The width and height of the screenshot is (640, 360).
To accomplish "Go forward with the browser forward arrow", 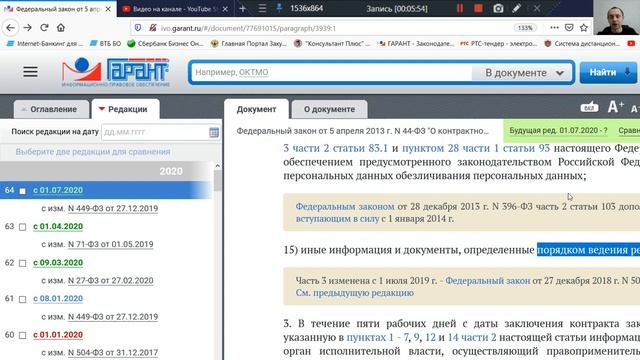I will coord(27,28).
